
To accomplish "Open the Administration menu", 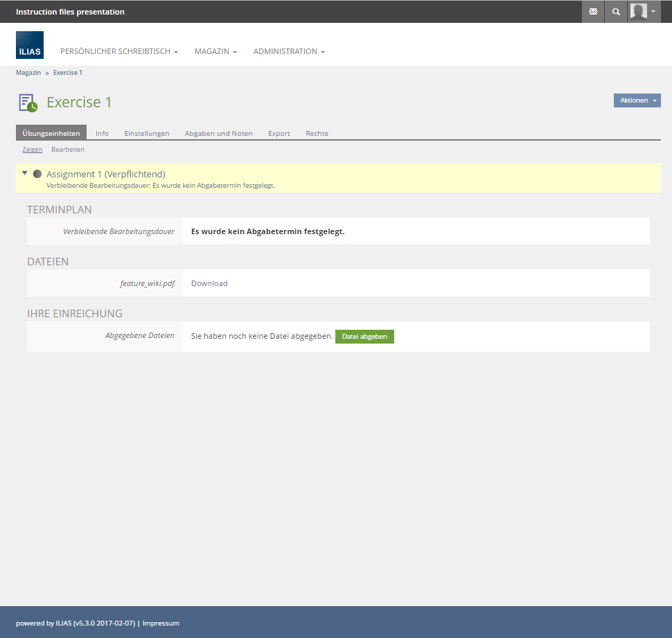I will [x=288, y=52].
